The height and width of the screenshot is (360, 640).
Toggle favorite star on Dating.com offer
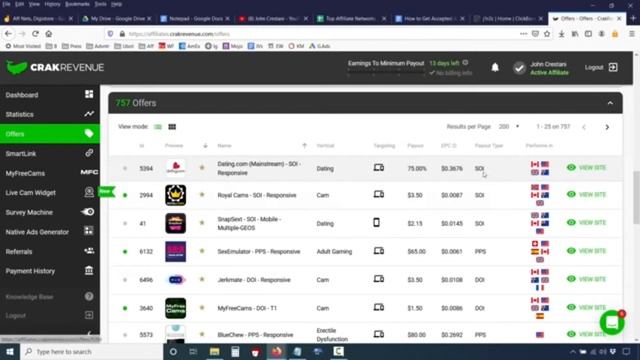[x=202, y=168]
